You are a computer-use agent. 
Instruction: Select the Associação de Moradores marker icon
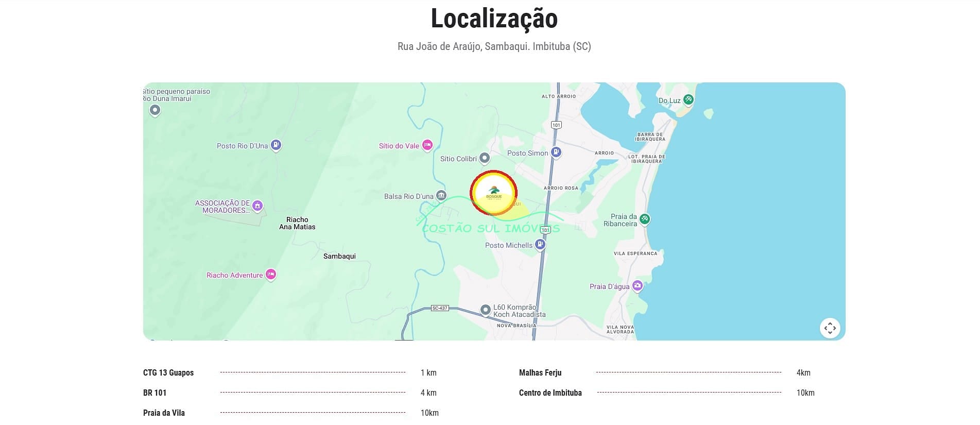tap(257, 206)
